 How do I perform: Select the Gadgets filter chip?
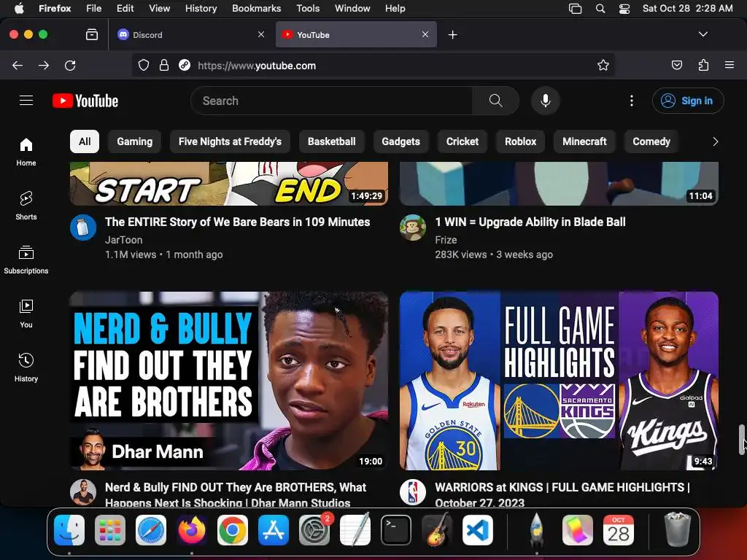(401, 141)
